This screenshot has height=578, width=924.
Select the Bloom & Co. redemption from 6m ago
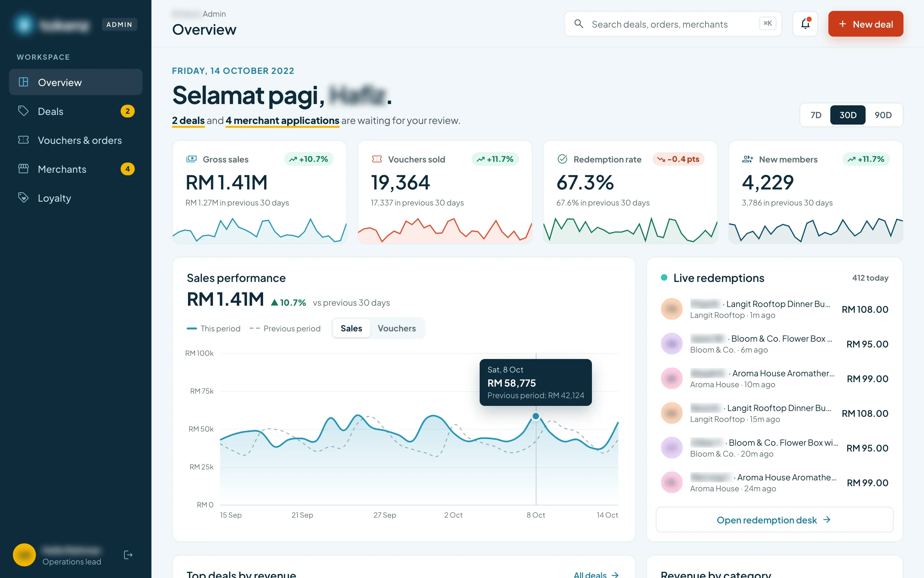point(774,344)
